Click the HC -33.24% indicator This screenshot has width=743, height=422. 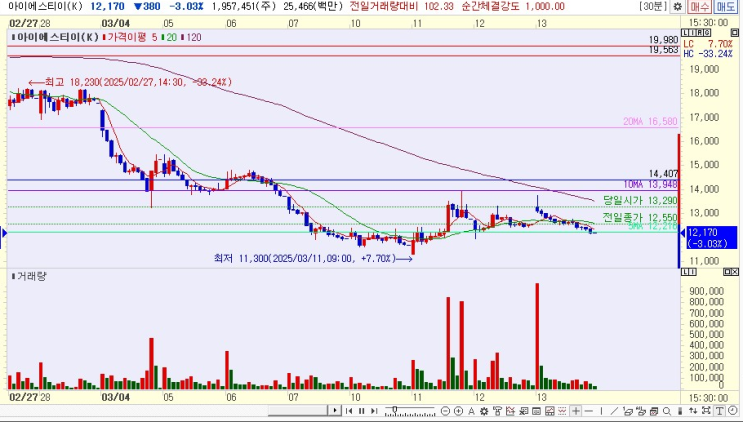pyautogui.click(x=708, y=54)
